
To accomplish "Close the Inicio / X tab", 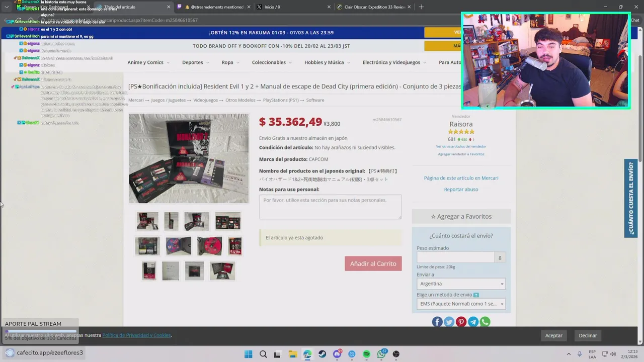I will pos(329,7).
